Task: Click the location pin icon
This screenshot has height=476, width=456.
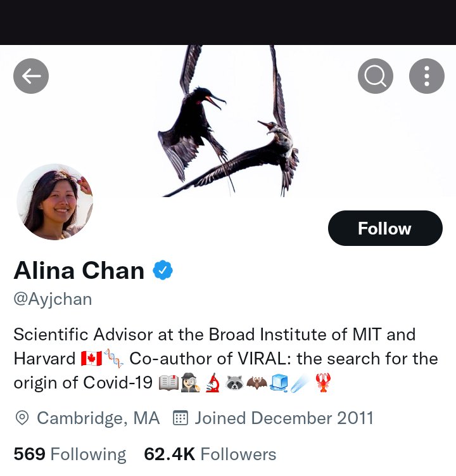Action: 22,418
